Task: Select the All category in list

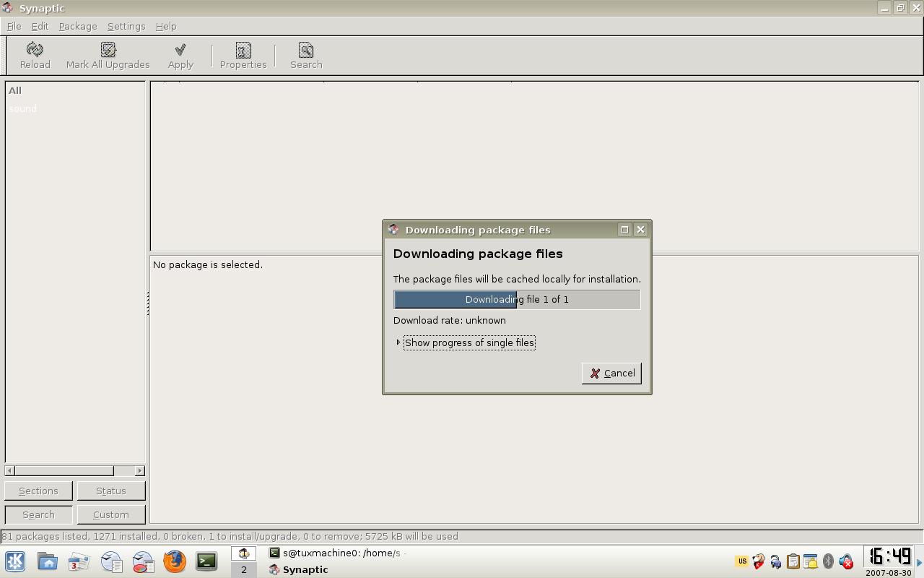Action: coord(15,90)
